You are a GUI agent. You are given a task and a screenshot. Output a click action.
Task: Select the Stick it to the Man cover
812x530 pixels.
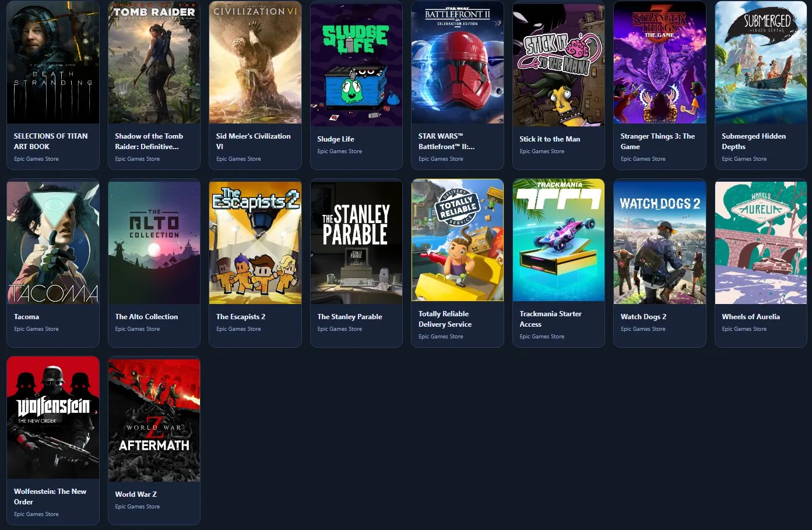[559, 64]
